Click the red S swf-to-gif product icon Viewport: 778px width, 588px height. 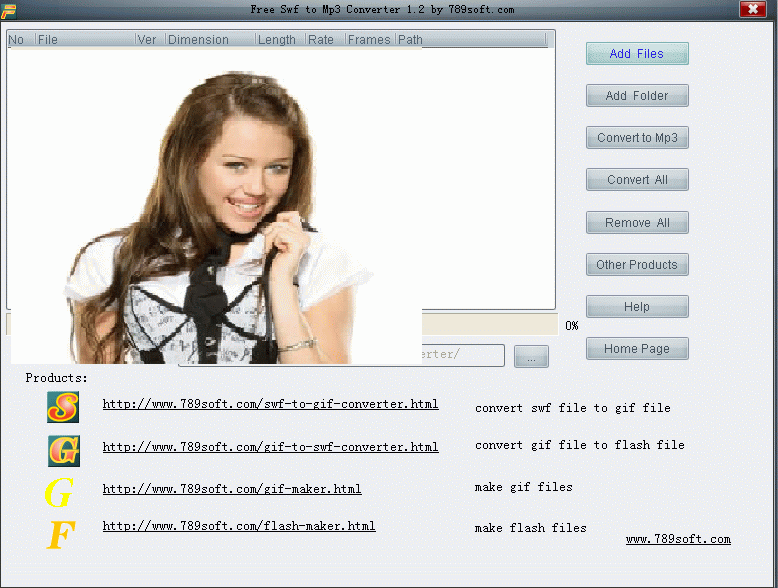click(x=62, y=407)
